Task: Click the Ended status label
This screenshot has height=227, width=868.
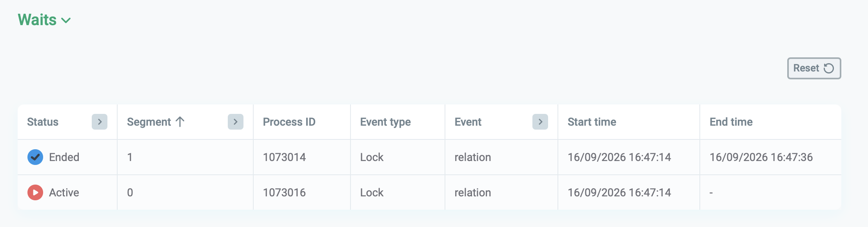Action: coord(64,157)
